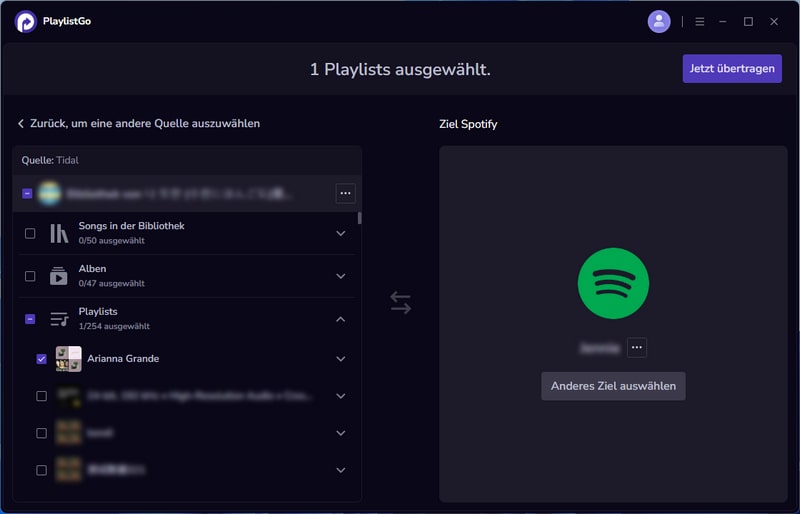This screenshot has width=800, height=514.
Task: Click 'Quelle: Tidal' label
Action: tap(50, 160)
